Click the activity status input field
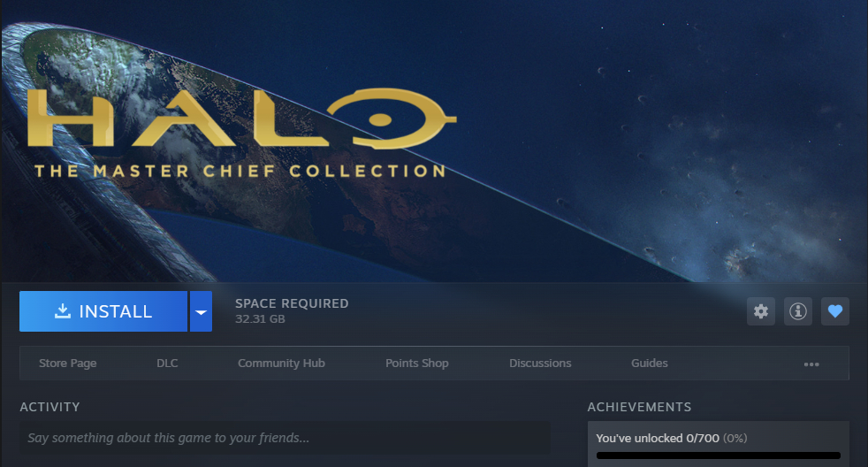868x467 pixels. click(286, 438)
